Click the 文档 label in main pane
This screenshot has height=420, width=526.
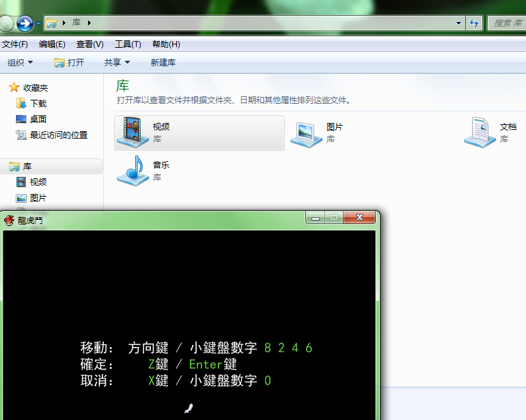[x=508, y=127]
